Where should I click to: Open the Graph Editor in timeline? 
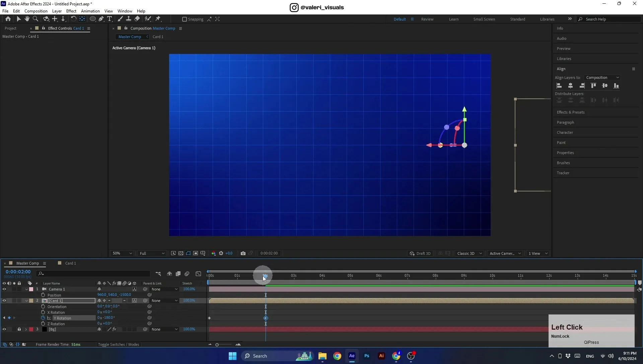(199, 274)
